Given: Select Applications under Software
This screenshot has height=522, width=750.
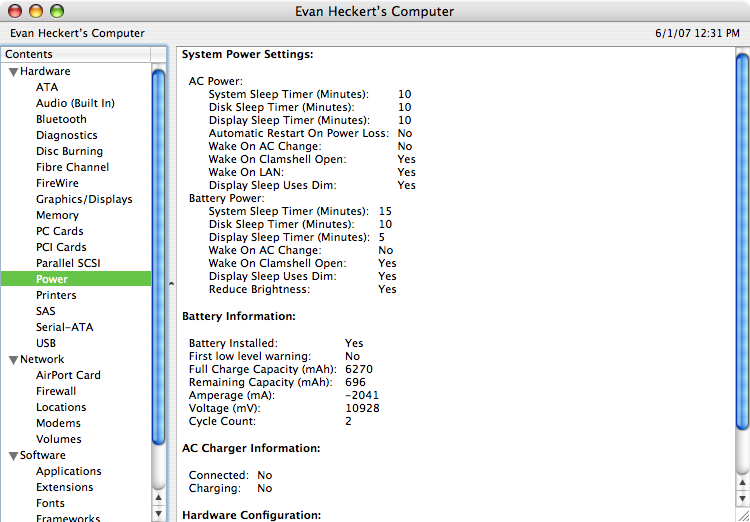Looking at the screenshot, I should 68,471.
